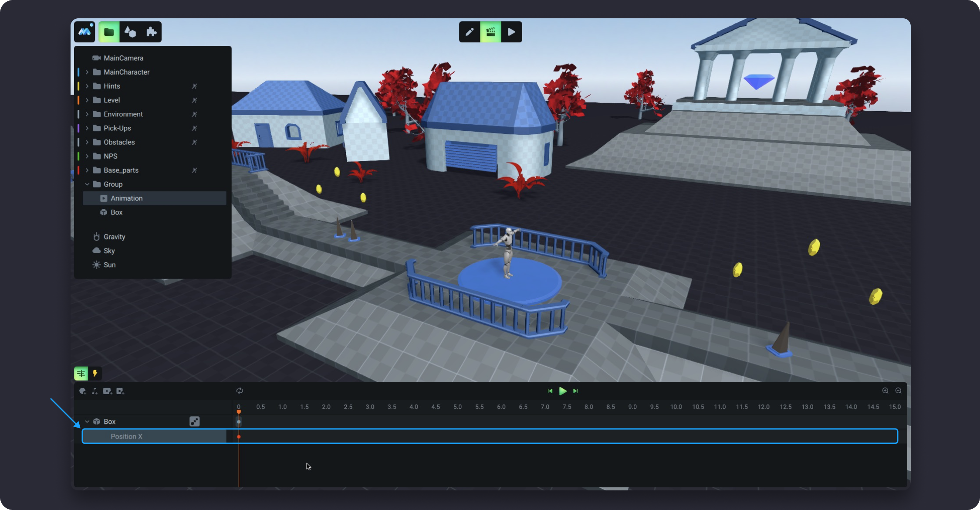Collapse the Box track in timeline
Screen dimensions: 980x510
(x=87, y=422)
